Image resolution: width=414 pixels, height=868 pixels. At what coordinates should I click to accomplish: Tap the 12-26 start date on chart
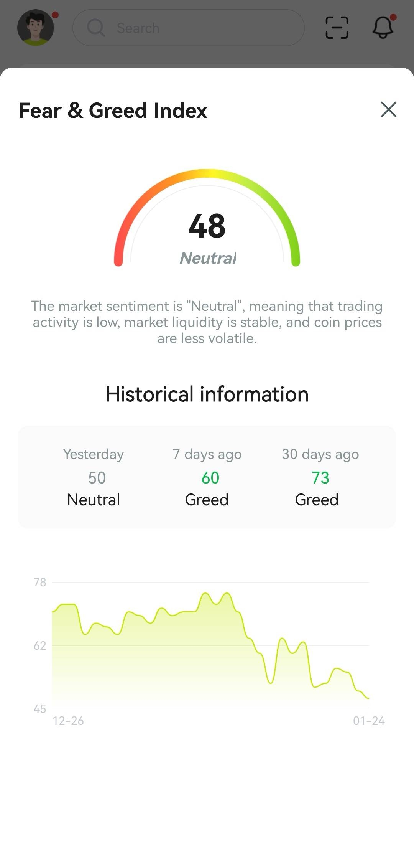68,721
